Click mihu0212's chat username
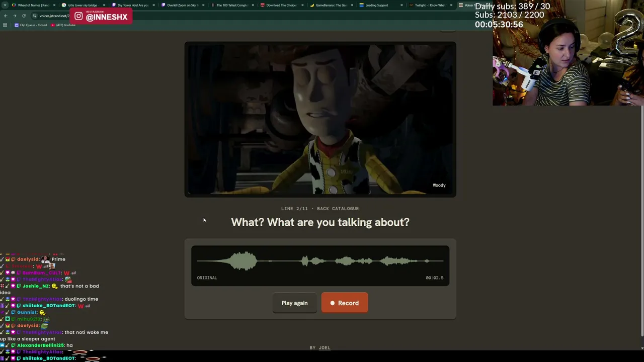Image resolution: width=644 pixels, height=362 pixels. 29,319
